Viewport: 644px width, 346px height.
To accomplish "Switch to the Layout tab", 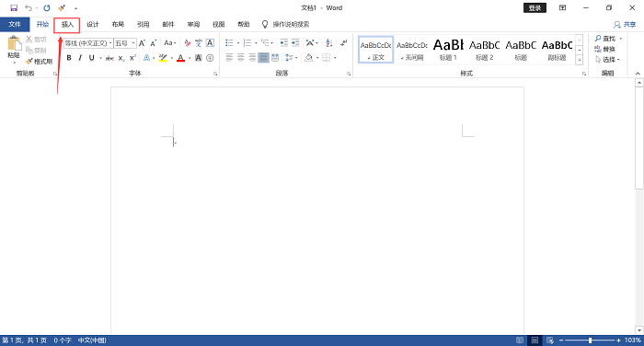I will click(x=118, y=25).
